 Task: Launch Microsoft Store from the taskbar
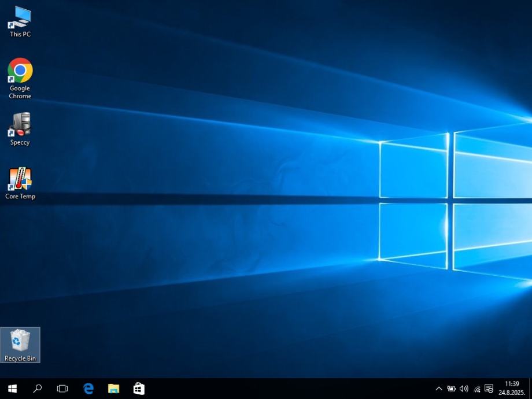[x=139, y=389]
